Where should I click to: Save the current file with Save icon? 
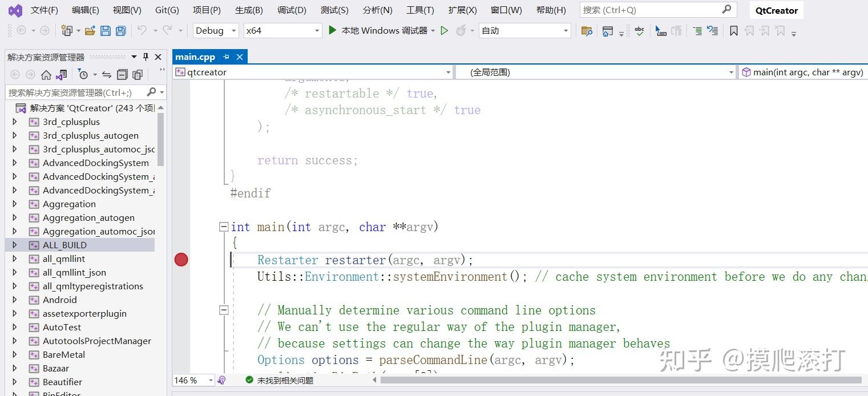coord(106,31)
